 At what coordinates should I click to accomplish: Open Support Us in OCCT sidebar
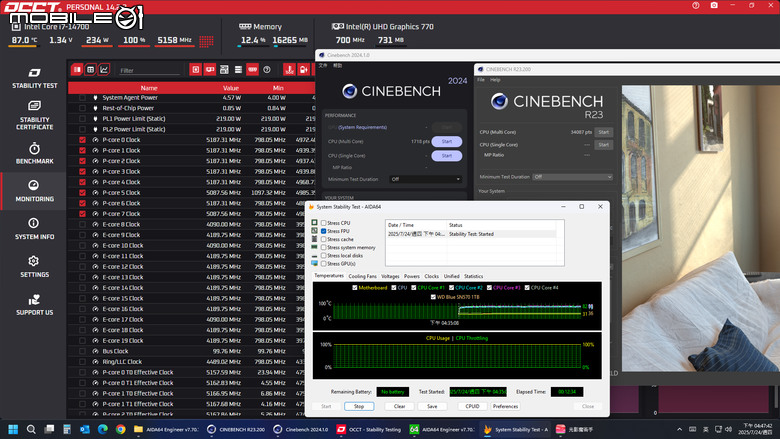click(34, 304)
